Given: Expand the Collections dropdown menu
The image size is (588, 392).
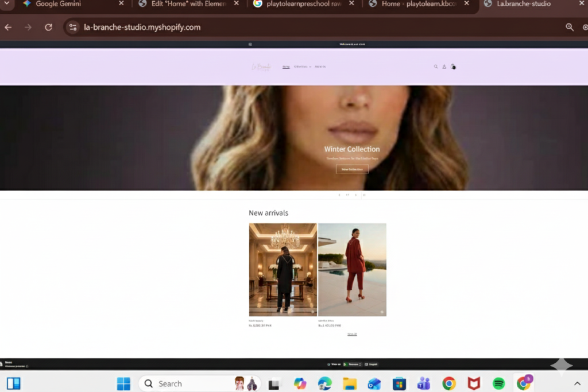Looking at the screenshot, I should tap(303, 67).
